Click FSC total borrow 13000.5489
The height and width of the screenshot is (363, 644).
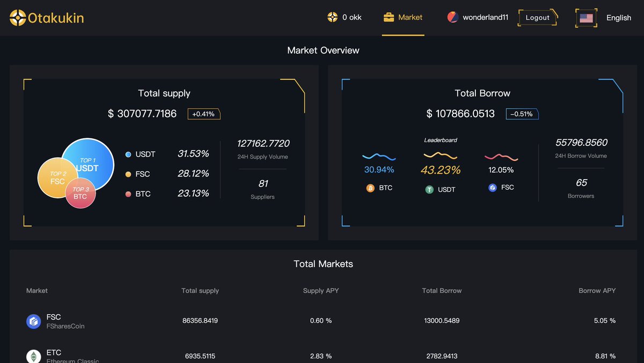coord(442,321)
